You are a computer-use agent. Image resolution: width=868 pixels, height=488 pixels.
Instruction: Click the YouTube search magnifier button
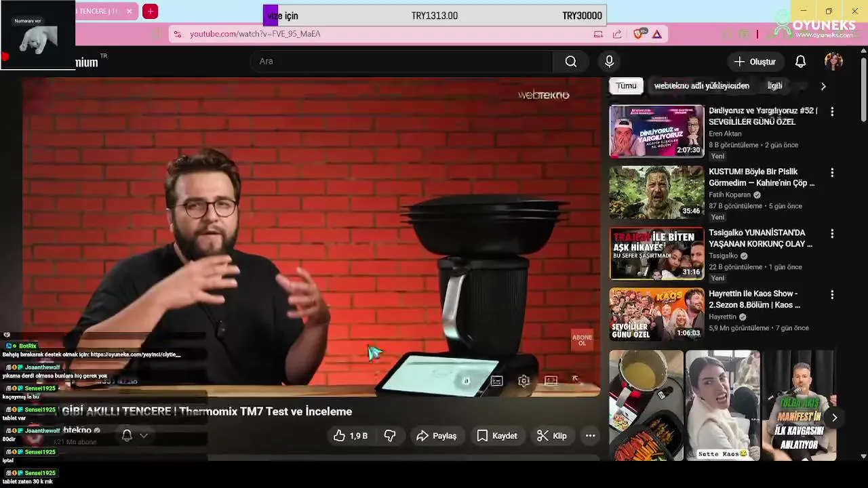click(571, 62)
